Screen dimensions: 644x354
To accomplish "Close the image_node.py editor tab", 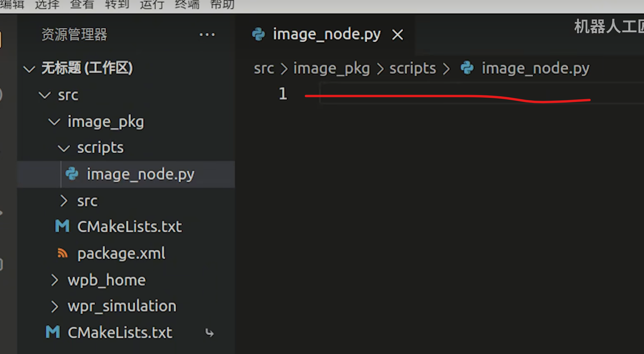I will [x=397, y=35].
